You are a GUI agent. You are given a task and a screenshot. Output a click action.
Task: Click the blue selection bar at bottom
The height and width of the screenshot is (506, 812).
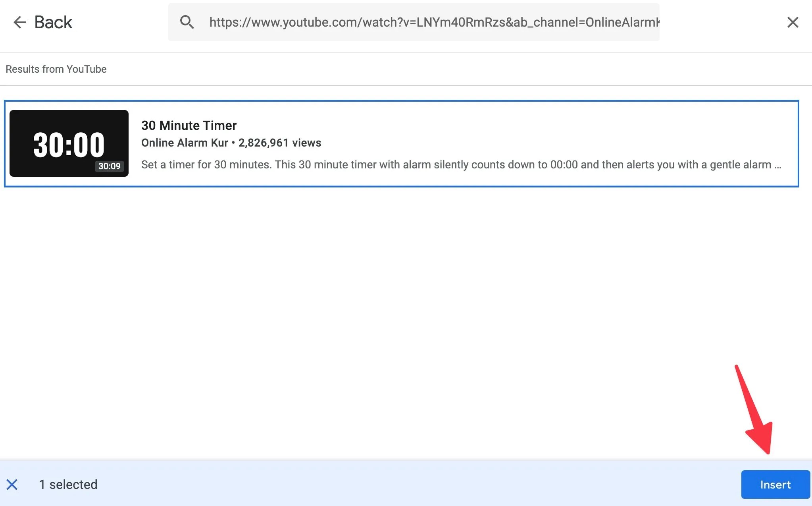click(x=397, y=484)
